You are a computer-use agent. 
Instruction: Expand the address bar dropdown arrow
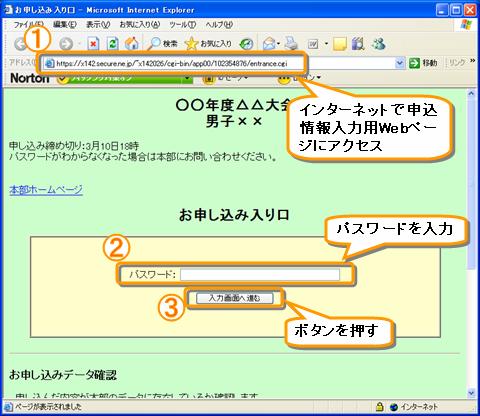pyautogui.click(x=399, y=63)
